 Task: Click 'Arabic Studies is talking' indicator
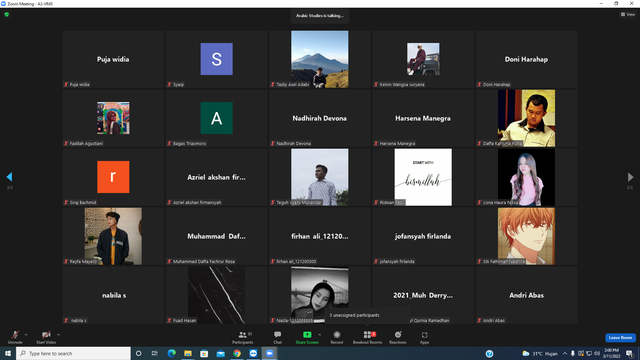pyautogui.click(x=320, y=16)
